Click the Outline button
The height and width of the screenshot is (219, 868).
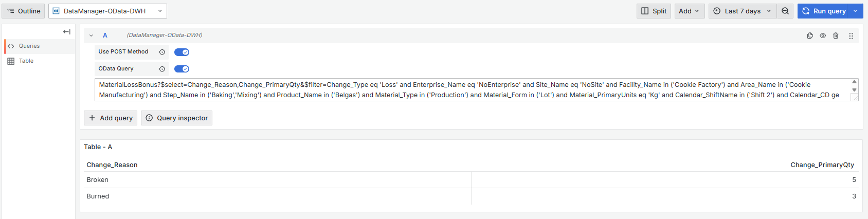[x=24, y=11]
